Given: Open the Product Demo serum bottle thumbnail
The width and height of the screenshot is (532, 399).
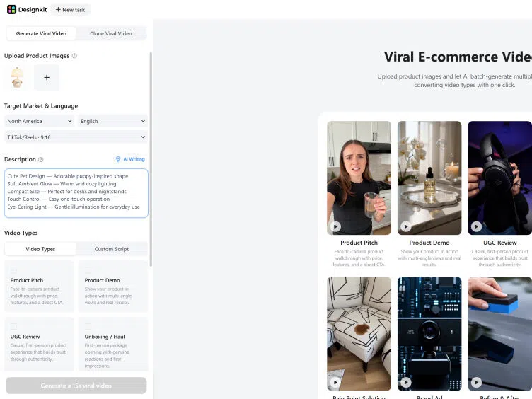Looking at the screenshot, I should click(x=429, y=178).
